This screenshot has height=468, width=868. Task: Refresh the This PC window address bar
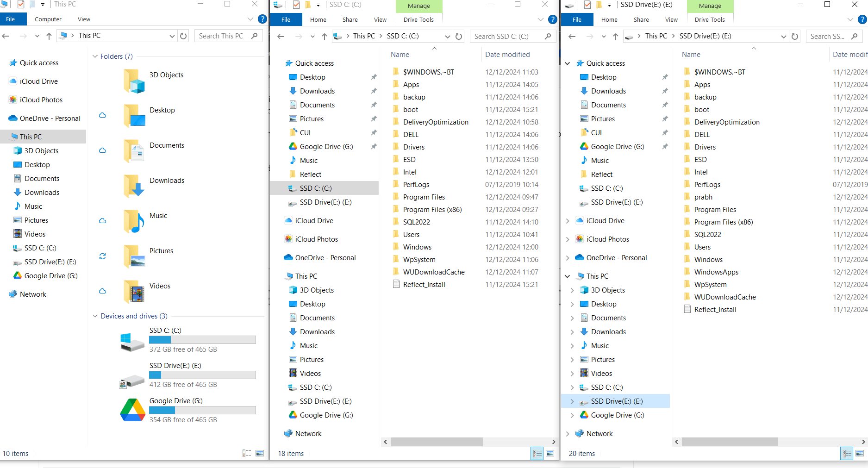(183, 36)
